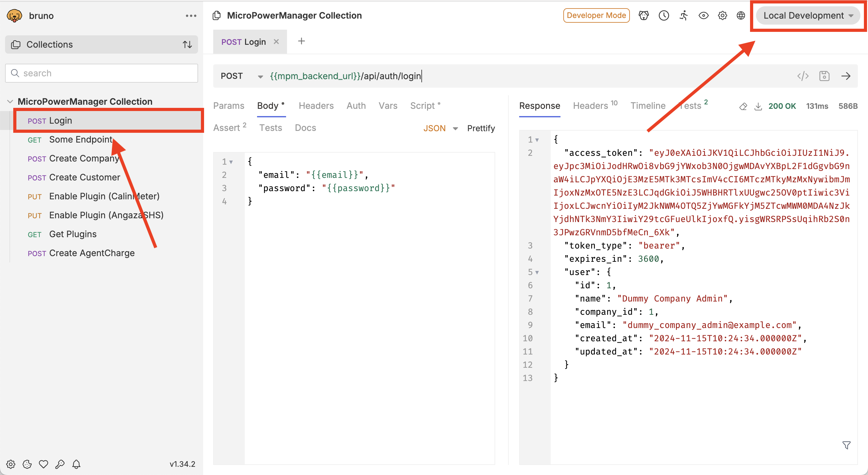Fold line 1 in request body editor
This screenshot has width=868, height=475.
(231, 162)
